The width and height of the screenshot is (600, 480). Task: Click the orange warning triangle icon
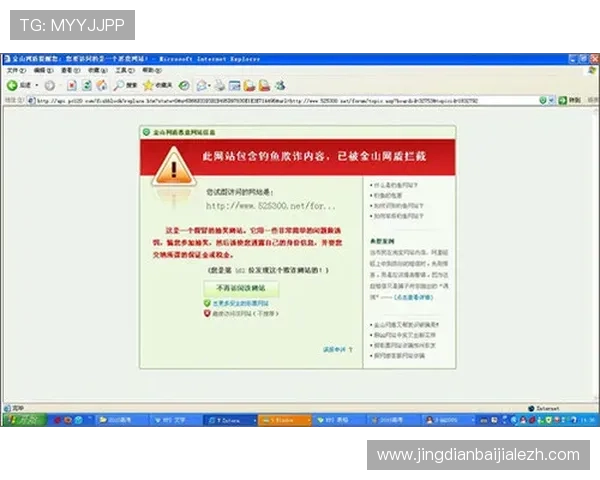[x=174, y=167]
